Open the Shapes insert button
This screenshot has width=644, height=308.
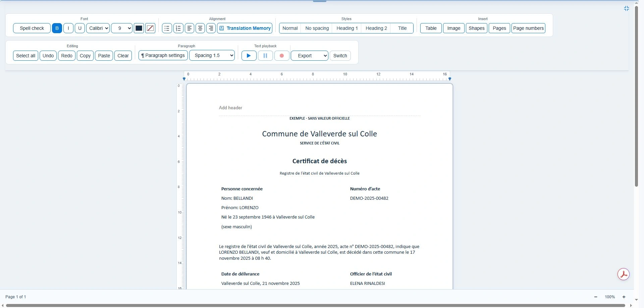tap(477, 28)
